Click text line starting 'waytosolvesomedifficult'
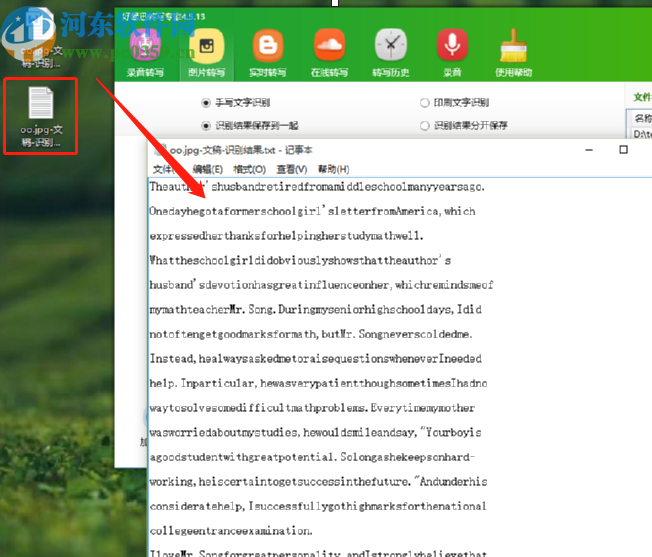The width and height of the screenshot is (652, 557). (312, 408)
